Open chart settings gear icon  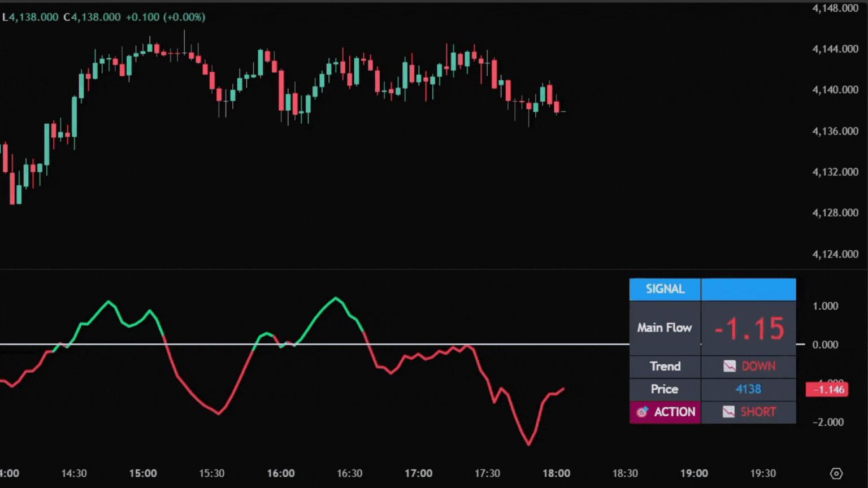tap(836, 473)
